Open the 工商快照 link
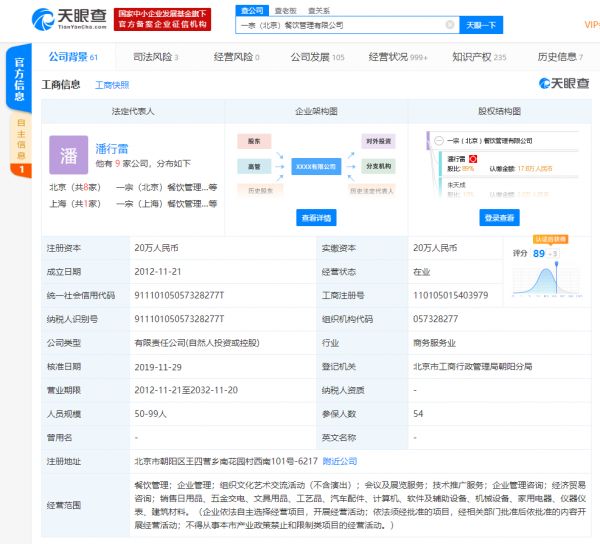This screenshot has height=544, width=600. [x=112, y=85]
